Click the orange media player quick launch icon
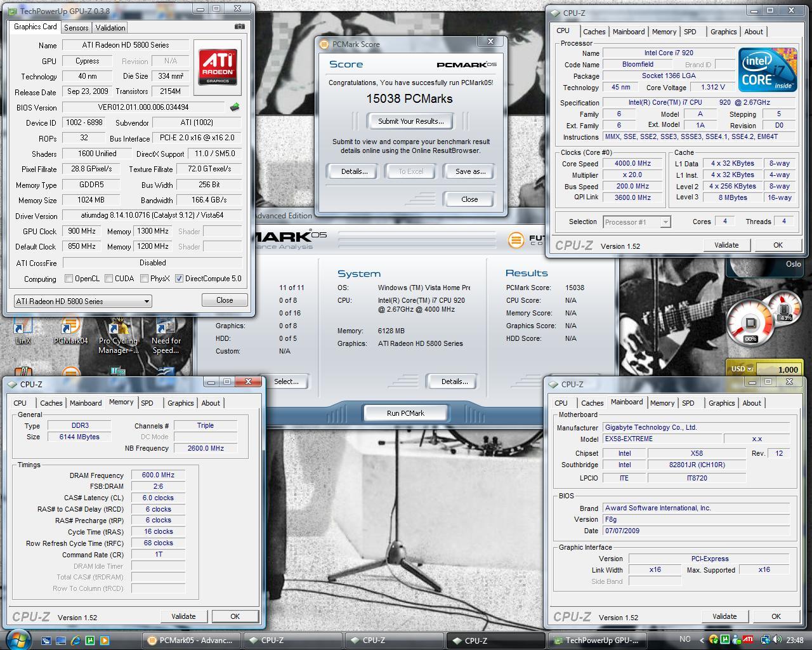 click(105, 640)
